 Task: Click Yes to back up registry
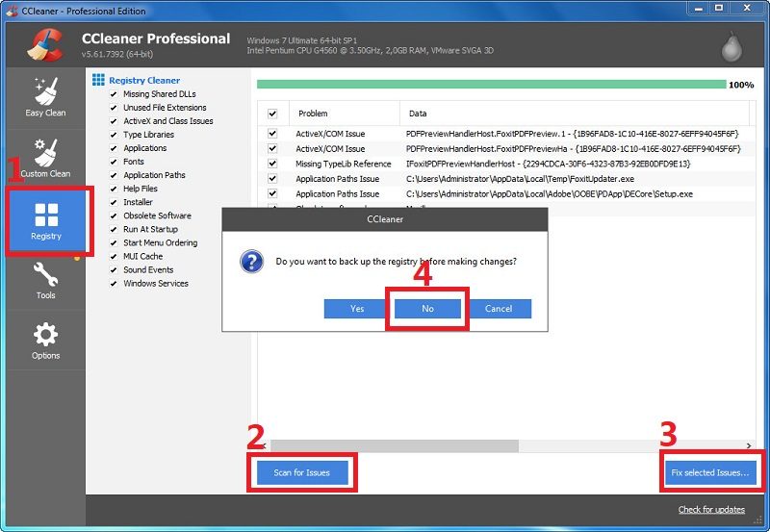point(357,309)
